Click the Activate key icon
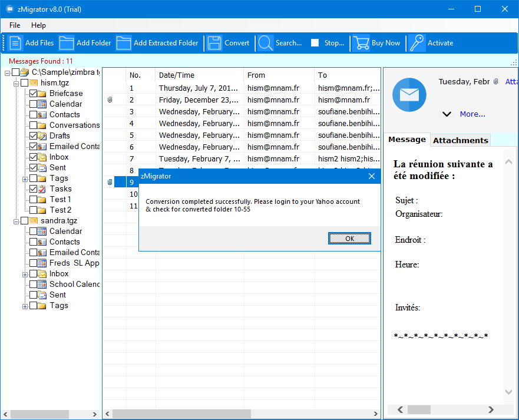This screenshot has width=519, height=420. tap(416, 43)
